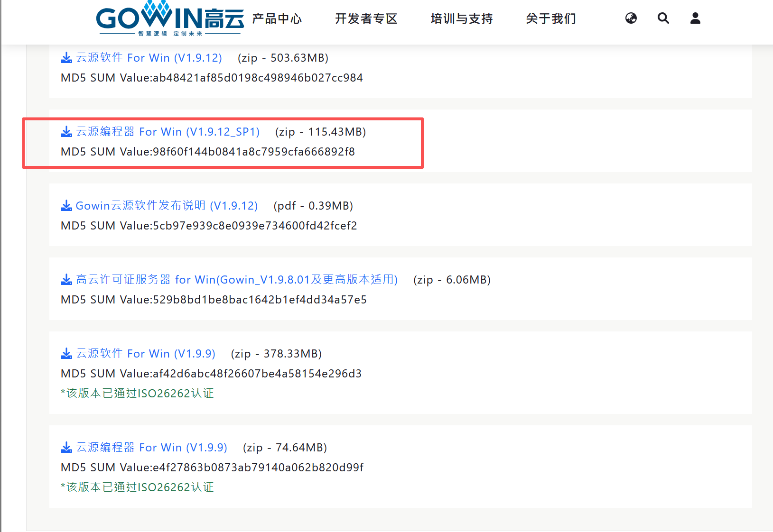Screen dimensions: 773x532
Task: Click the download icon beside 云源软件 For Win (V1.9.9)
Action: click(x=66, y=353)
